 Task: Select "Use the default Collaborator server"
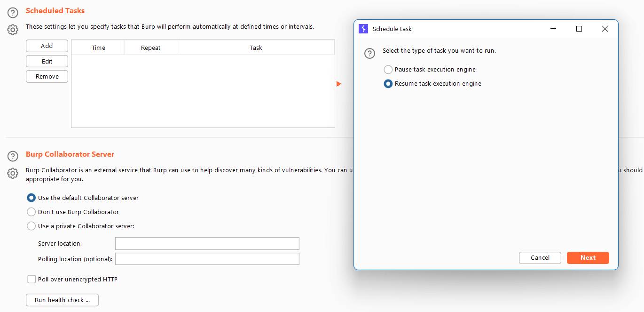coord(31,198)
